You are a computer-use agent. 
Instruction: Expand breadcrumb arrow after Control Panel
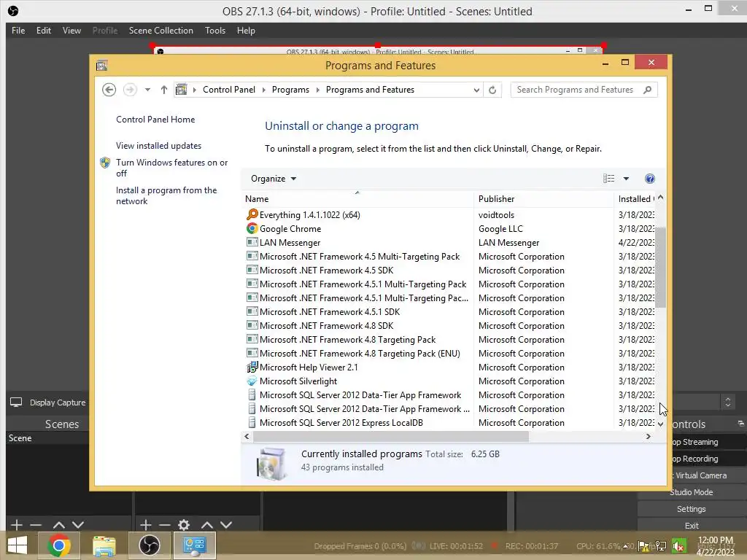tap(263, 90)
